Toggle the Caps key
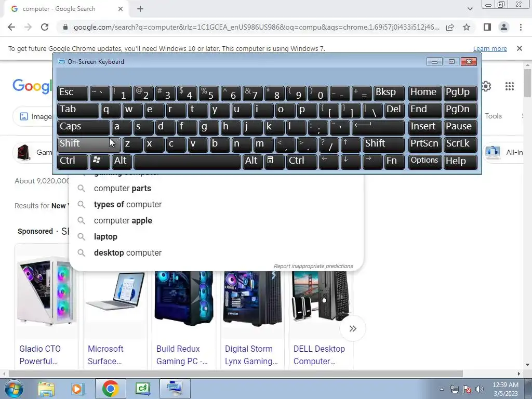Viewport: 532px width, 399px height. (84, 128)
